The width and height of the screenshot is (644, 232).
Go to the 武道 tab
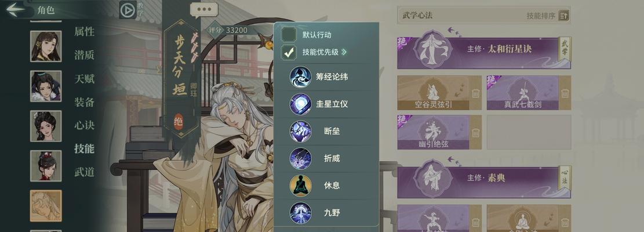pyautogui.click(x=84, y=172)
